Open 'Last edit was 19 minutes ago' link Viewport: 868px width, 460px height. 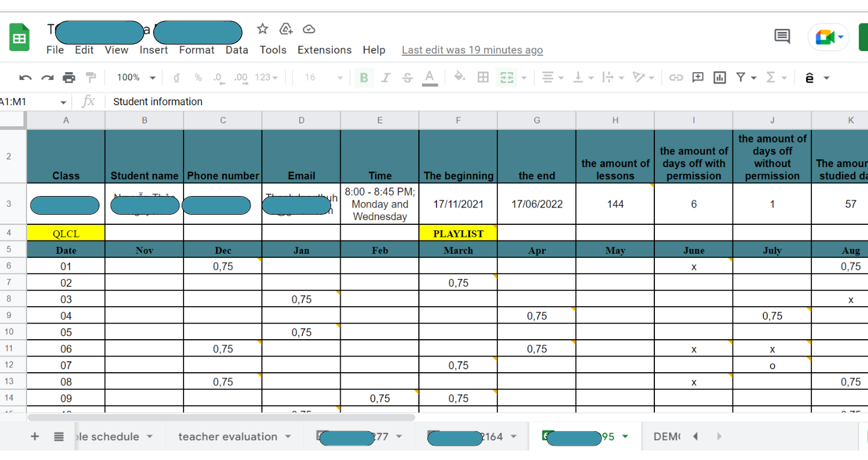[472, 50]
